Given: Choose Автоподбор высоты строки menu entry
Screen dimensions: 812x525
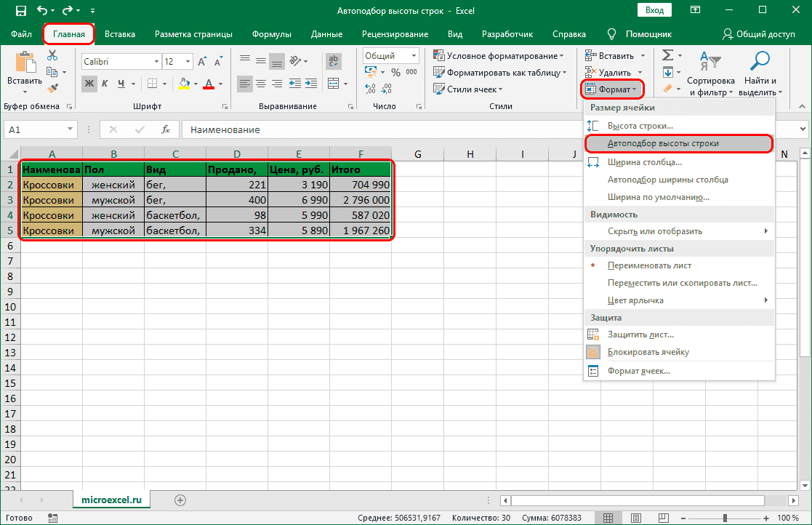Looking at the screenshot, I should 663,143.
